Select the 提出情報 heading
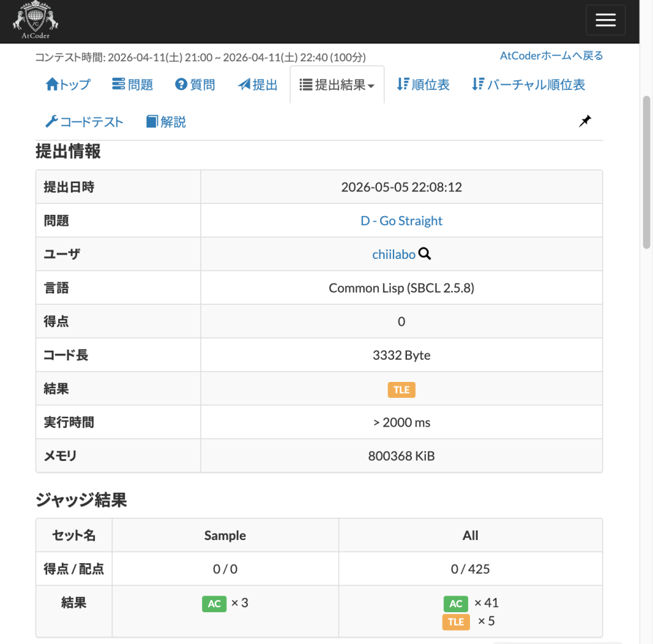 click(68, 152)
